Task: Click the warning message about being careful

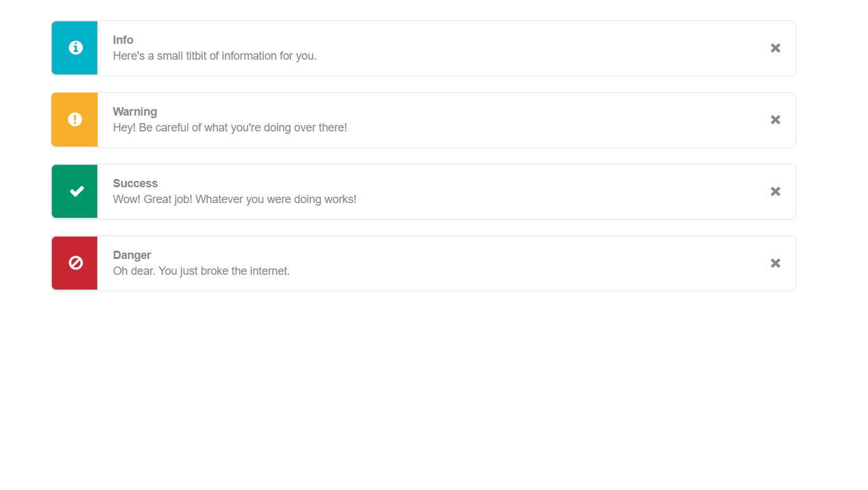Action: tap(230, 128)
